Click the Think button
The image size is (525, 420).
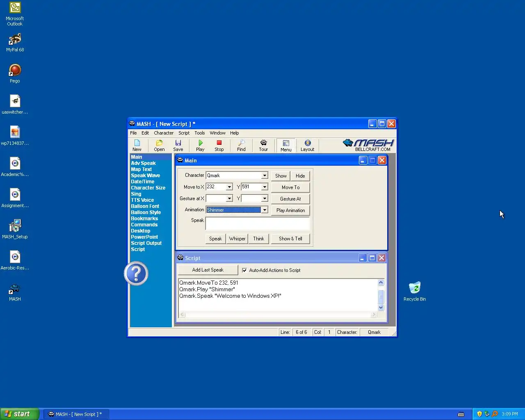tap(258, 239)
